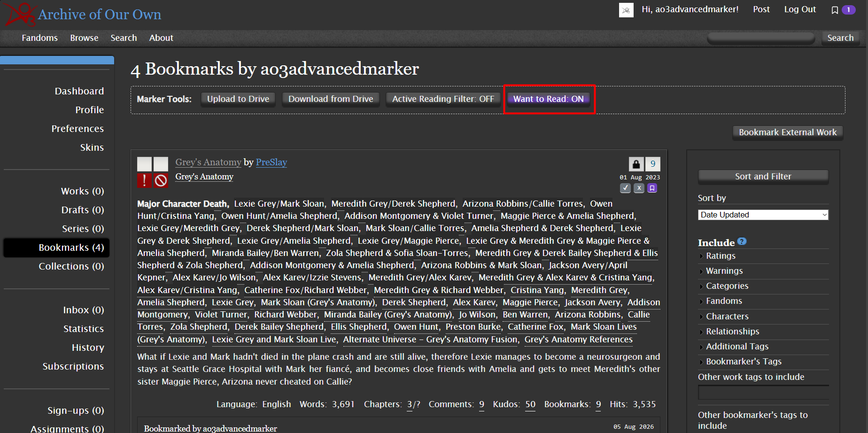Open the Post menu in the header
Image resolution: width=868 pixels, height=433 pixels.
click(x=761, y=9)
